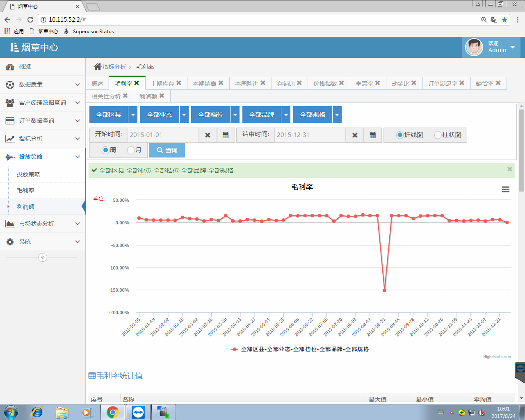Collapse the sidebar with double-chevron icon
The height and width of the screenshot is (420, 525).
[43, 257]
